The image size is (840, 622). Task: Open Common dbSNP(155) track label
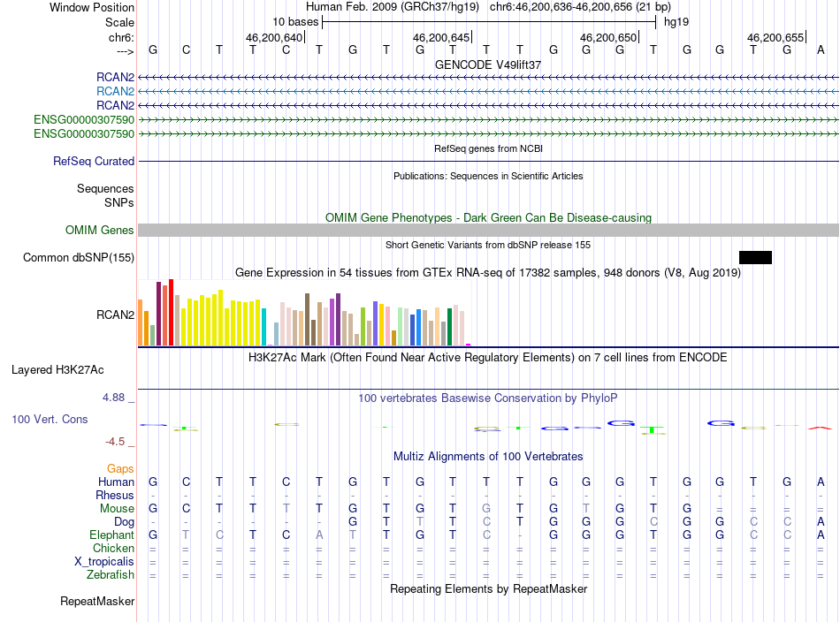pyautogui.click(x=79, y=257)
